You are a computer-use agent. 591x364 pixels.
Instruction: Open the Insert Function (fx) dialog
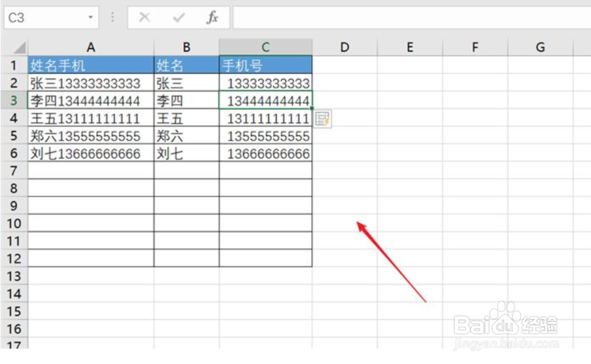tap(214, 17)
